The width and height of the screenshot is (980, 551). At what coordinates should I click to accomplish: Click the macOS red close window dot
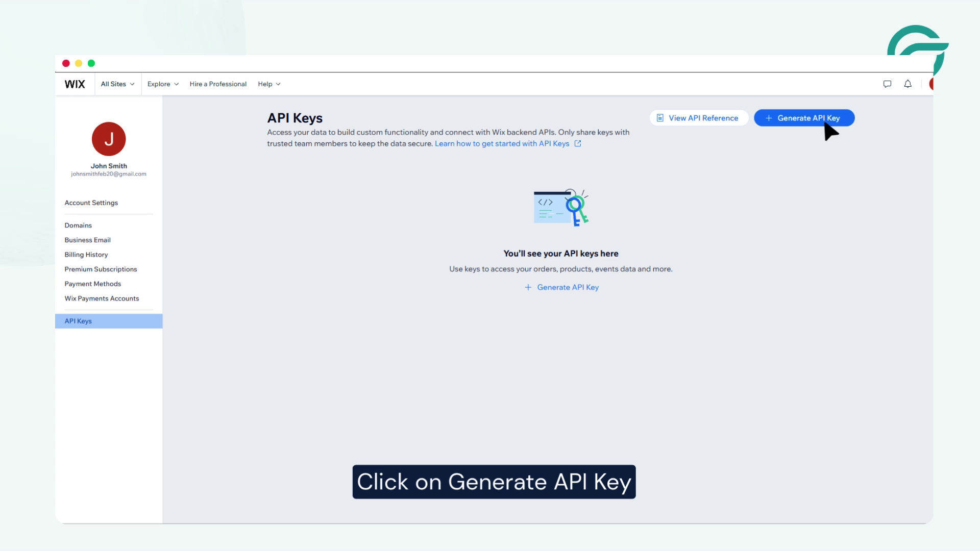(x=66, y=63)
